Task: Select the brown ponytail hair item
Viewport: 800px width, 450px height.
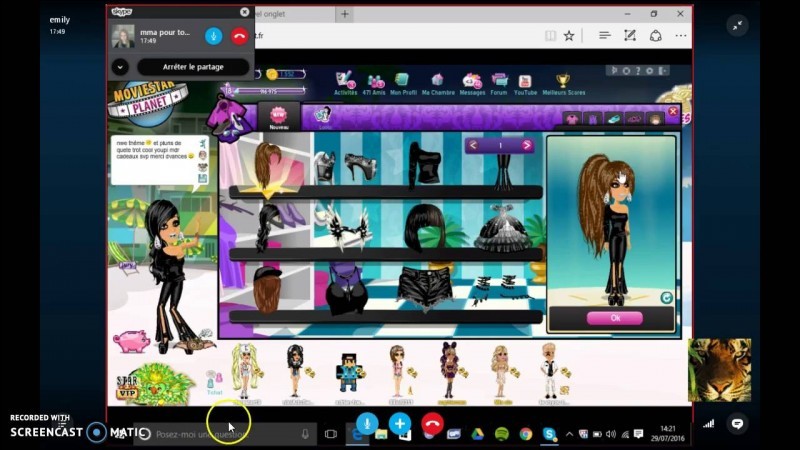Action: coord(267,166)
